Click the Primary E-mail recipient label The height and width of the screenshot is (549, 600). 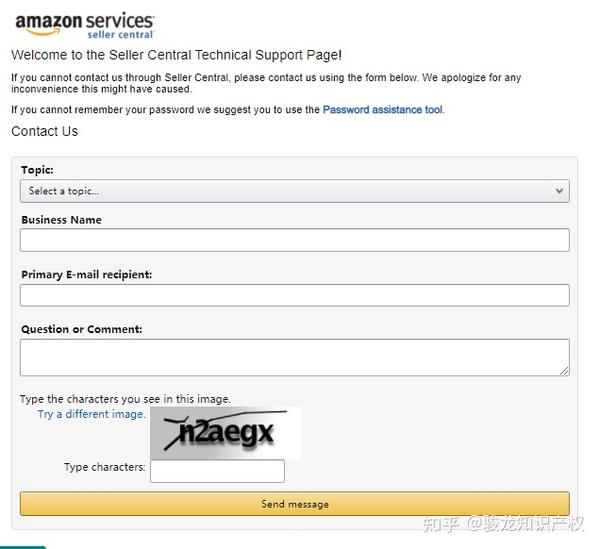point(86,275)
